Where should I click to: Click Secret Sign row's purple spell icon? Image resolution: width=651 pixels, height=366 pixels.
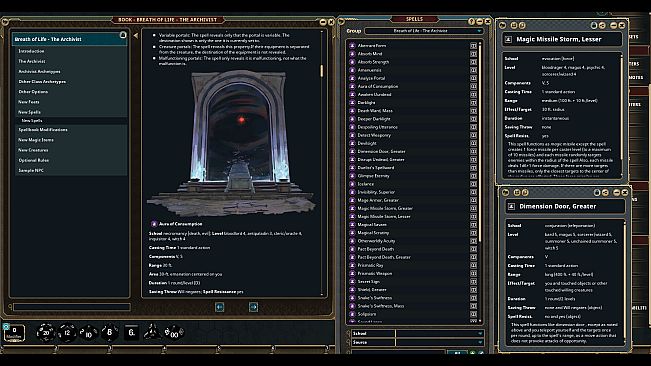[x=352, y=281]
